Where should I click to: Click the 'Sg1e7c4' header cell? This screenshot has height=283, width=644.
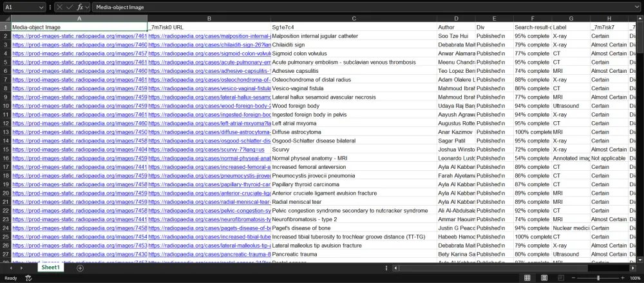click(x=354, y=27)
